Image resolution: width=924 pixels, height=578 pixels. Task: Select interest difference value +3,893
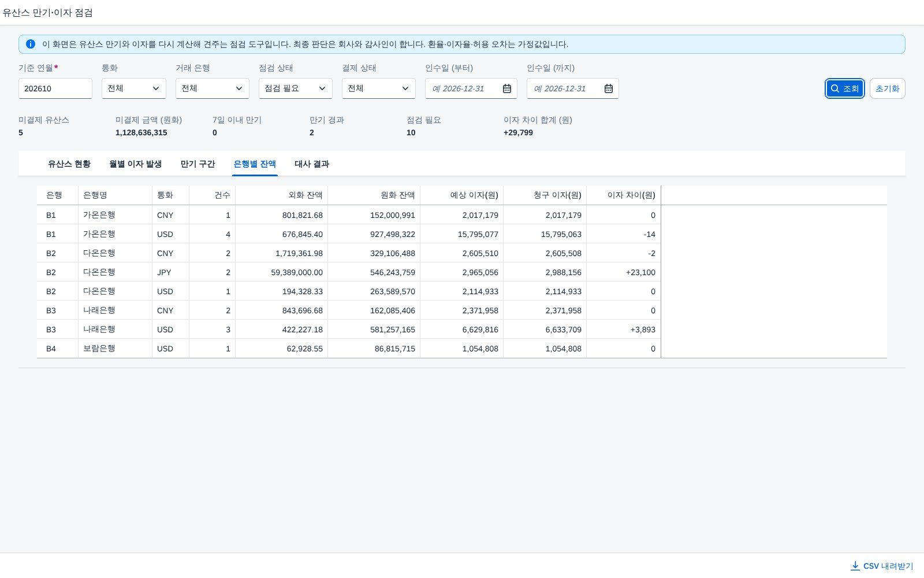tap(643, 329)
